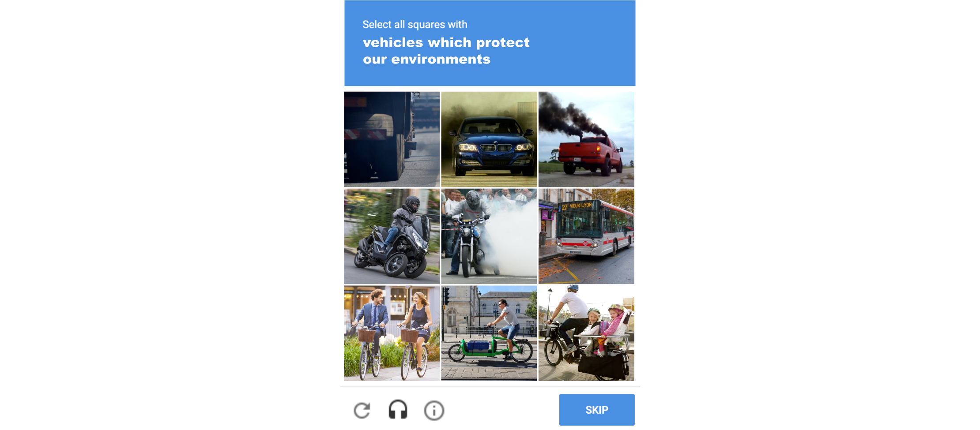Viewport: 980px width, 430px height.
Task: Select the couple on bicycles tile
Action: [x=392, y=333]
